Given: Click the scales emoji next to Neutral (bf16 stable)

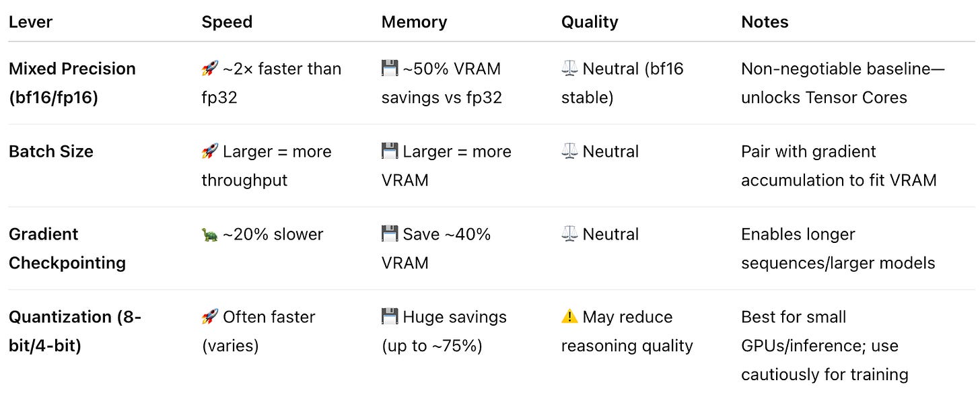Looking at the screenshot, I should [x=569, y=69].
